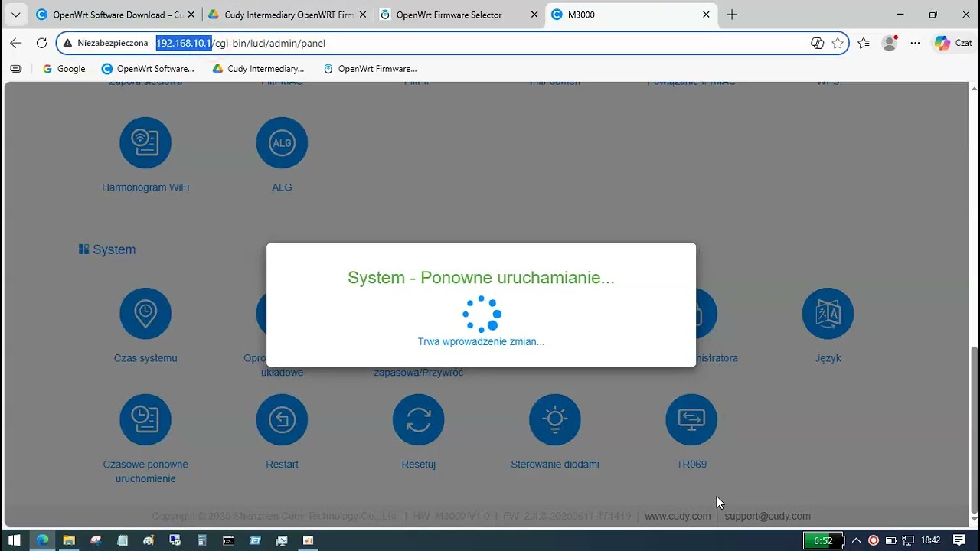This screenshot has width=980, height=551.
Task: Open the browser profile avatar
Action: pos(890,43)
